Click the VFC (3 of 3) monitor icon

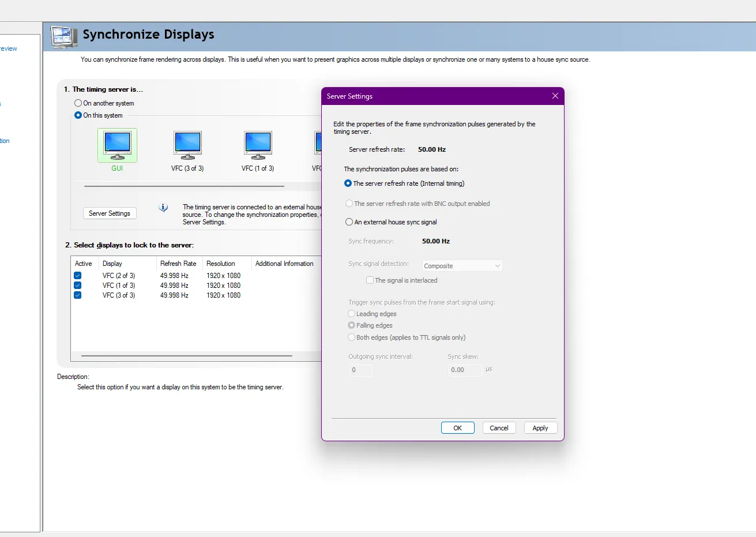(187, 145)
